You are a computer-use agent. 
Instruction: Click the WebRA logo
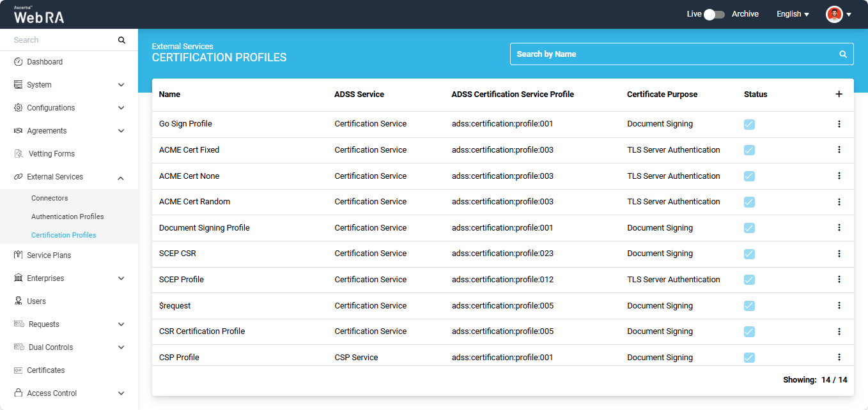click(39, 15)
